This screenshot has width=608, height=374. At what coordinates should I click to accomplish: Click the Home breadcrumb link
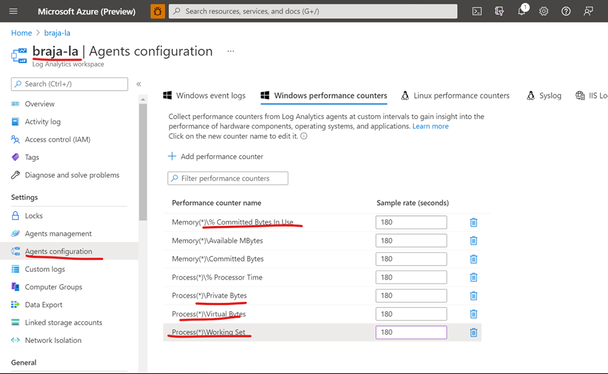21,33
